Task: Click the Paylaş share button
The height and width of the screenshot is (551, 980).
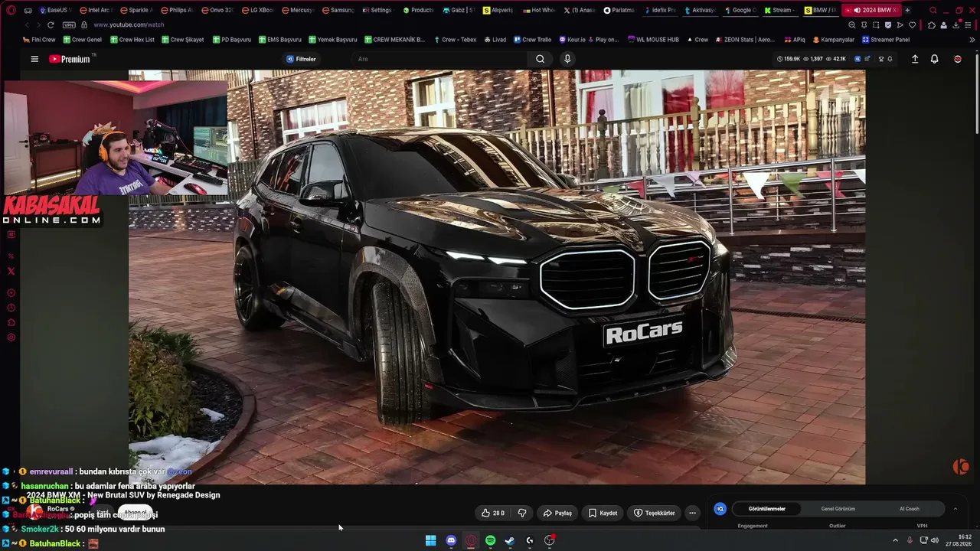Action: coord(557,513)
